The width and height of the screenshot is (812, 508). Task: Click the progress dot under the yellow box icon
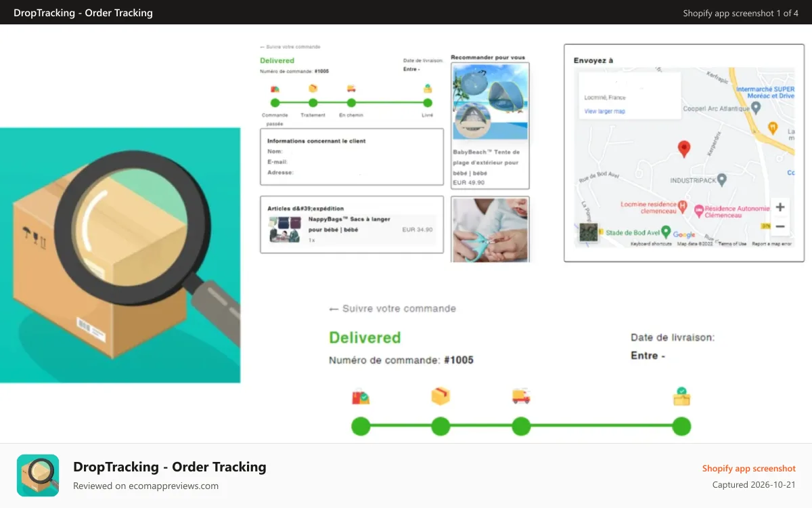pyautogui.click(x=441, y=426)
